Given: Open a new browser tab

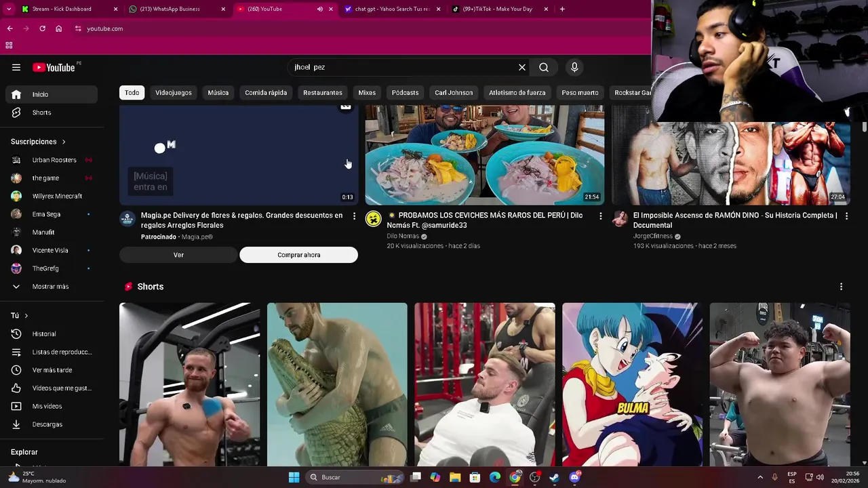Looking at the screenshot, I should click(x=562, y=9).
